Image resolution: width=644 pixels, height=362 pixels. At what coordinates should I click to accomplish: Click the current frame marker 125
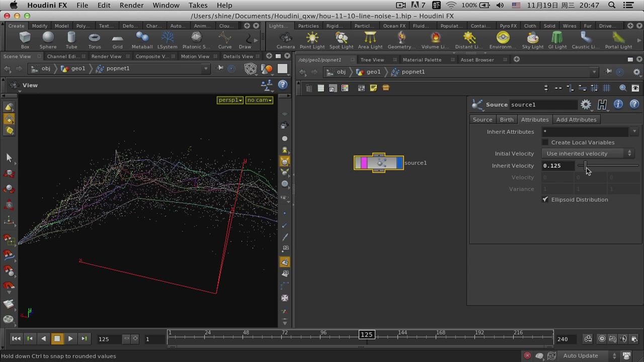pos(366,334)
